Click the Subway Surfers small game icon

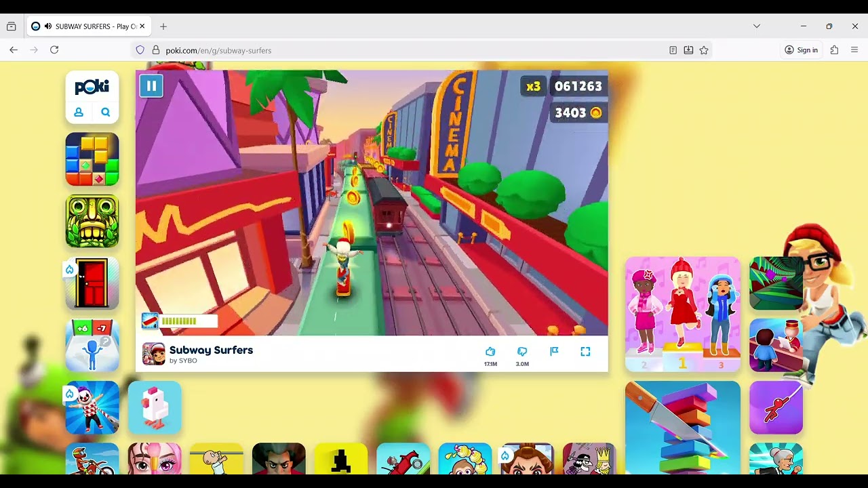154,354
